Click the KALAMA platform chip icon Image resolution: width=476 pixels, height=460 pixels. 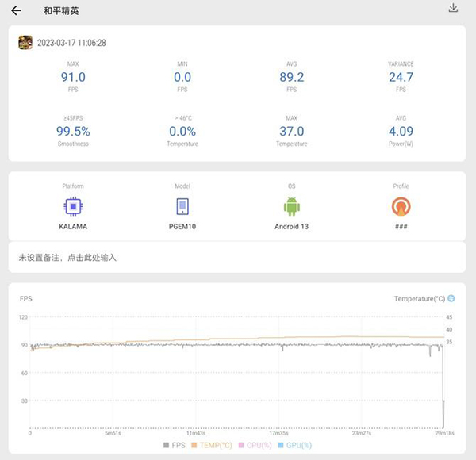pos(73,207)
